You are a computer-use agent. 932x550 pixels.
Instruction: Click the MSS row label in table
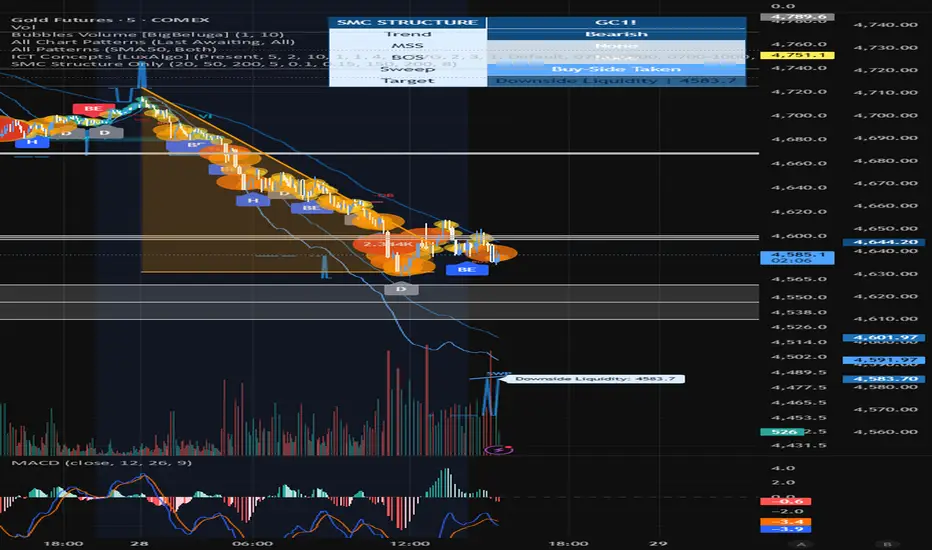(x=408, y=46)
